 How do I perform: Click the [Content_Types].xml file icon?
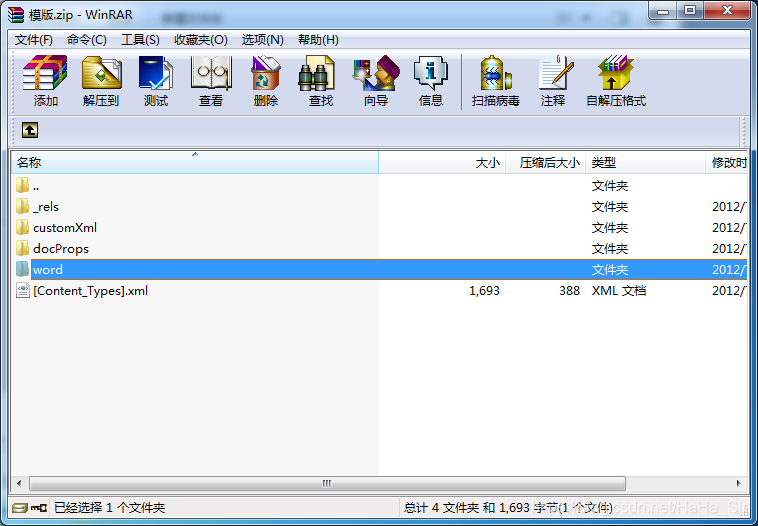point(23,291)
